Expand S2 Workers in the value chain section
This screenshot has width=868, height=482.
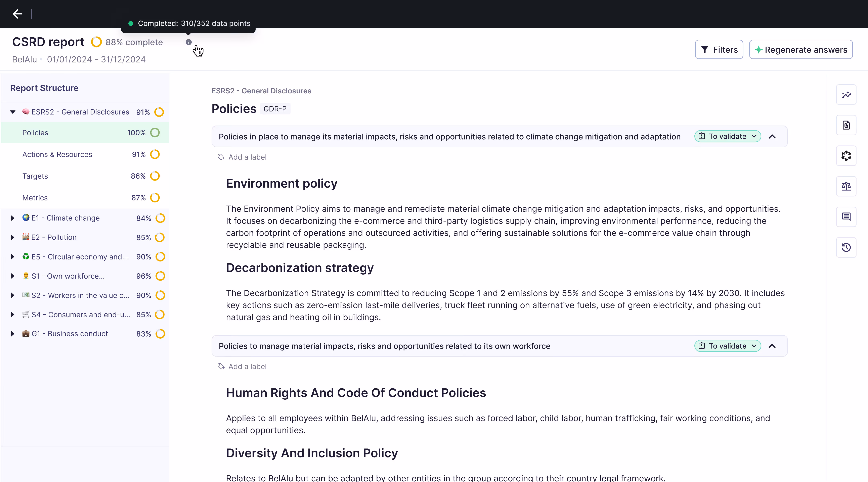13,295
